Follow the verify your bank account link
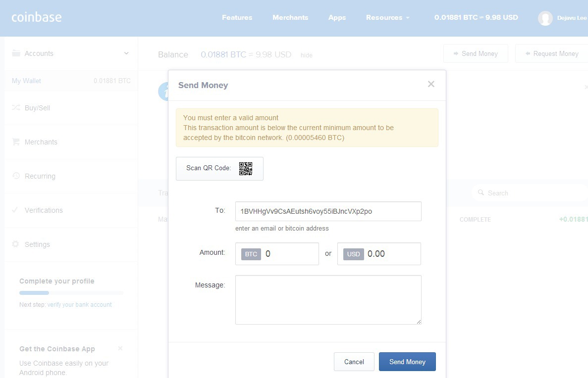Screen dimensions: 588x378 (x=79, y=305)
